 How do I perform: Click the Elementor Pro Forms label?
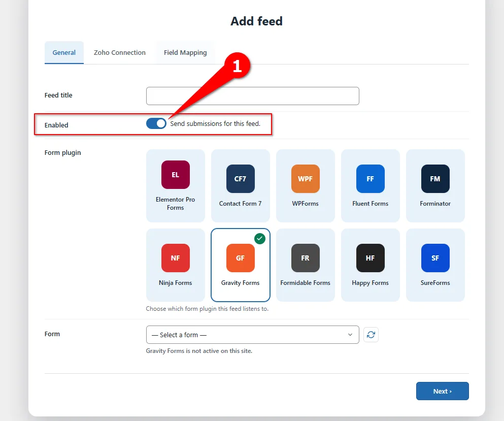[x=176, y=204]
